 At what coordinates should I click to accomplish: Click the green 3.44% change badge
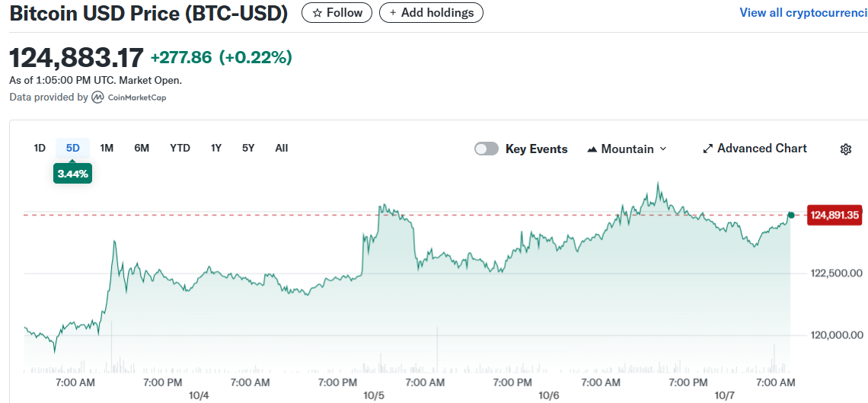tap(73, 174)
